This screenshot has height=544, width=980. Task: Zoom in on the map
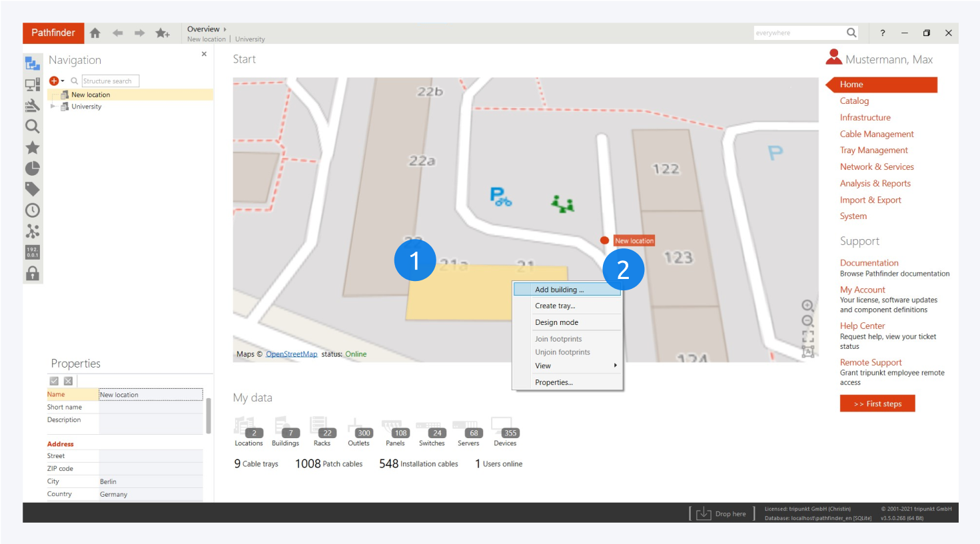click(x=807, y=306)
